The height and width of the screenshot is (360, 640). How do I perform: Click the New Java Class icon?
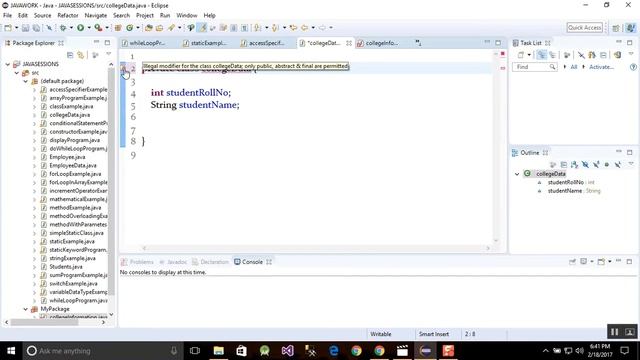point(129,28)
